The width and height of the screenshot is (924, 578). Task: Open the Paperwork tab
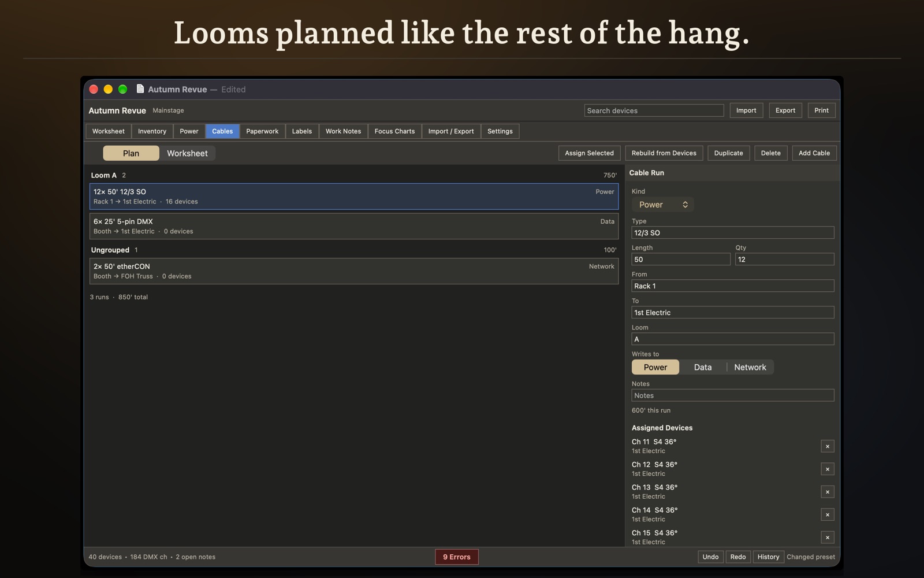point(262,131)
